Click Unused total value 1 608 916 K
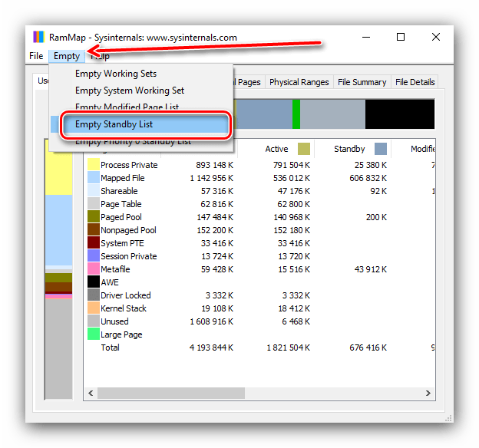 coord(211,321)
